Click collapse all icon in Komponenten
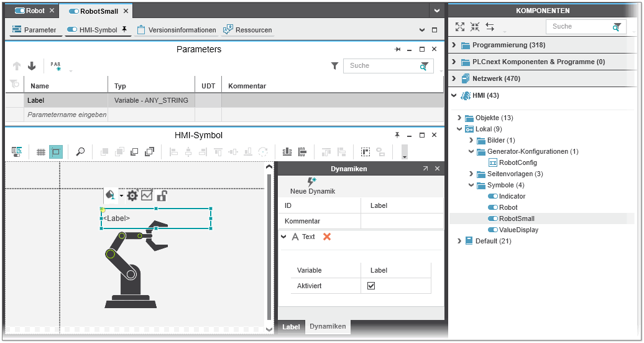Image resolution: width=644 pixels, height=343 pixels. pos(475,27)
